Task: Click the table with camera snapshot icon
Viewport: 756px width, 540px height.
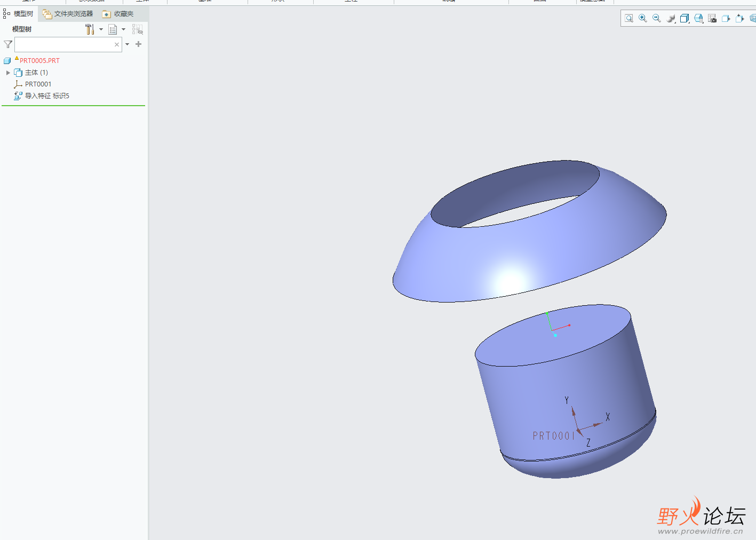Action: click(712, 19)
